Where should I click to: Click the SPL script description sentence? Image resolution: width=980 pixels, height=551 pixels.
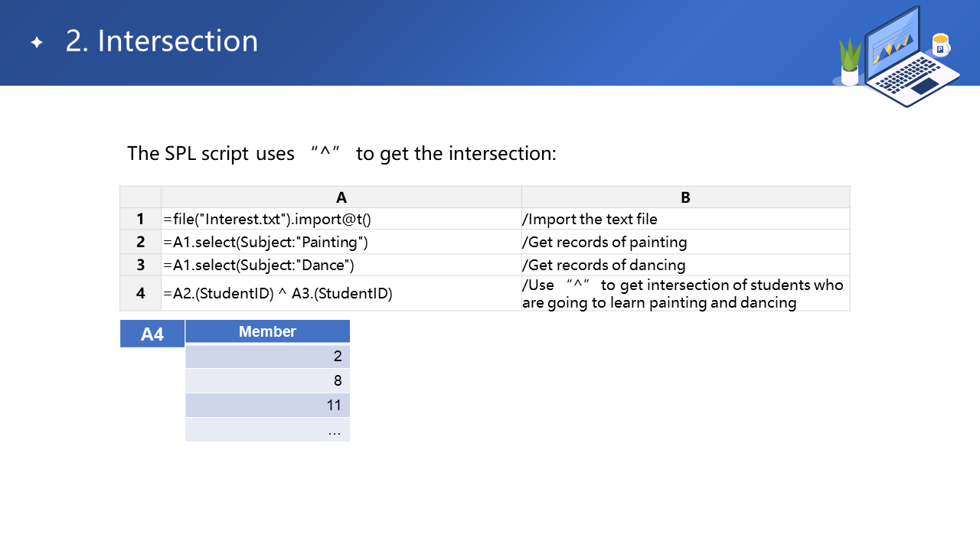[x=341, y=153]
